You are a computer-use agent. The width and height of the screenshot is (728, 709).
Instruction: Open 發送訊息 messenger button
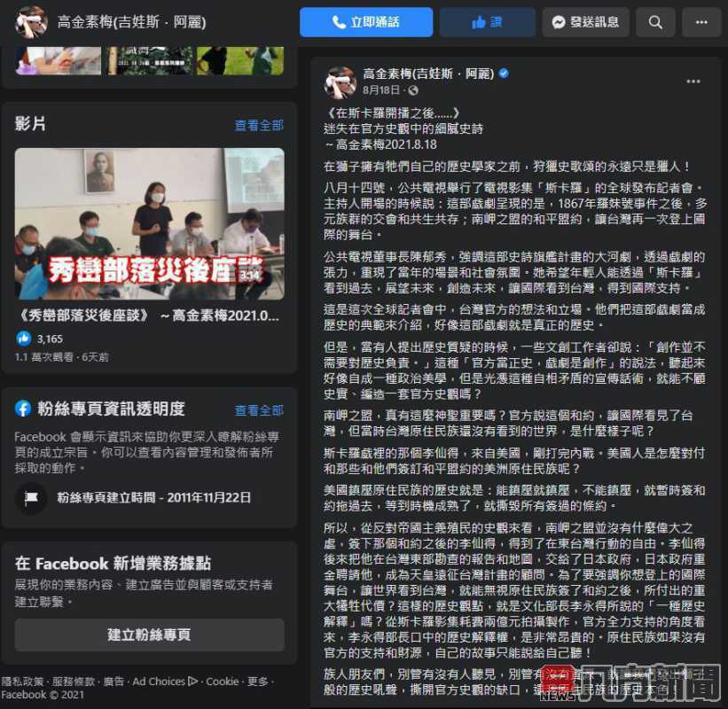[x=585, y=22]
